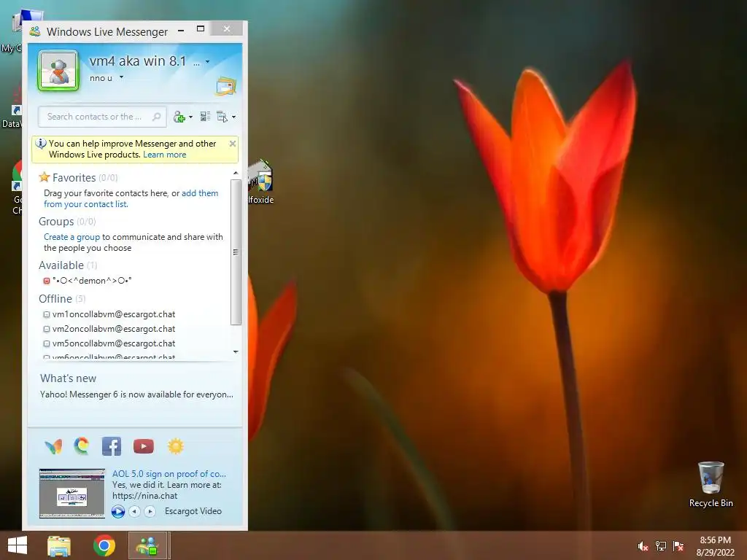Expand the add contact dropdown arrow
Viewport: 747px width, 560px height.
coord(190,117)
